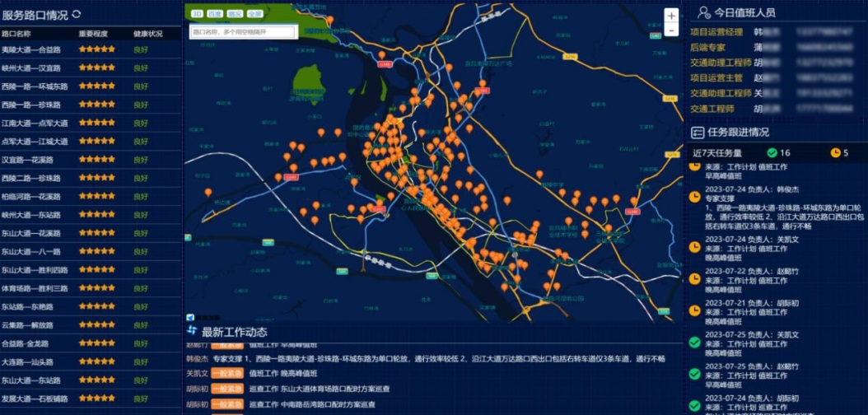The height and width of the screenshot is (415, 868).
Task: Click the 任务跟进情况 checklist icon
Action: tap(697, 132)
